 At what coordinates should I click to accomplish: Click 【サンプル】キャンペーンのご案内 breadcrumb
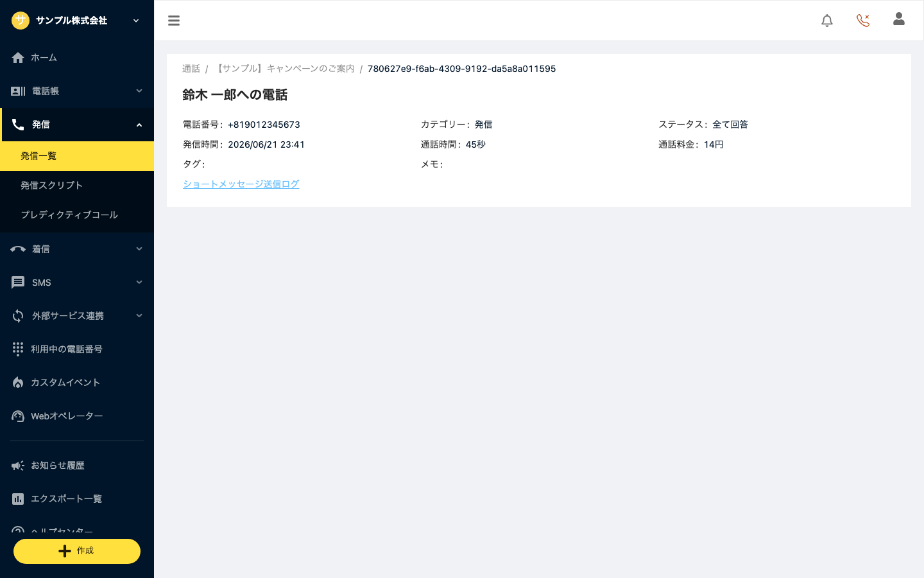point(284,69)
